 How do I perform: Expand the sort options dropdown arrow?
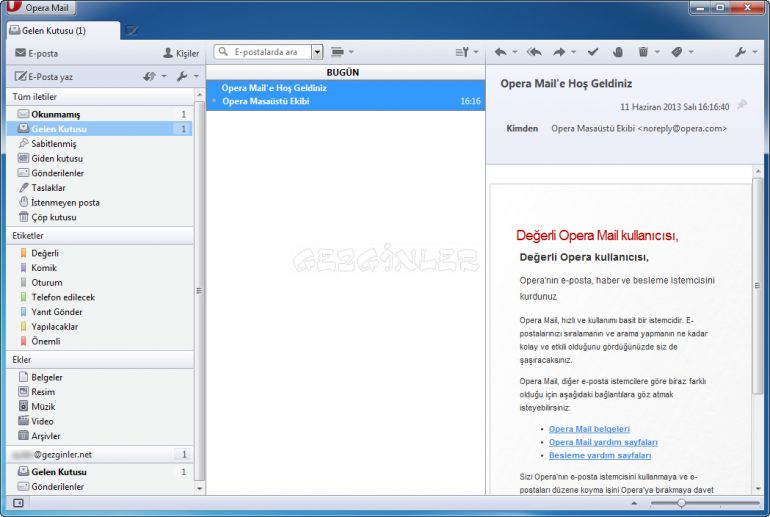point(476,52)
